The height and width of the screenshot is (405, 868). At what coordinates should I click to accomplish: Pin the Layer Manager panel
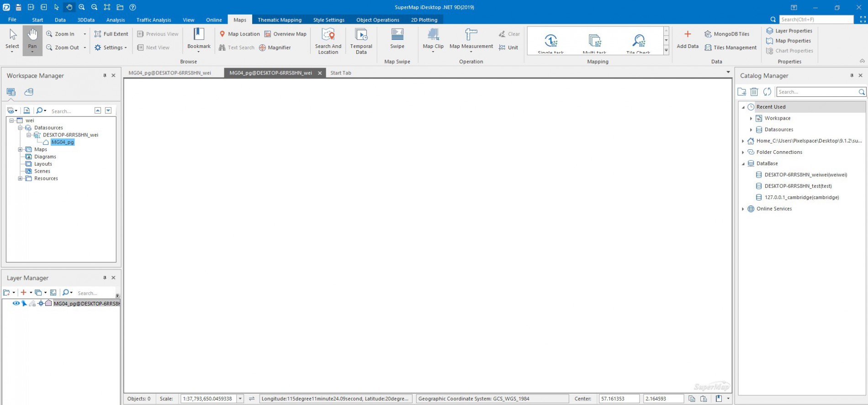[105, 278]
